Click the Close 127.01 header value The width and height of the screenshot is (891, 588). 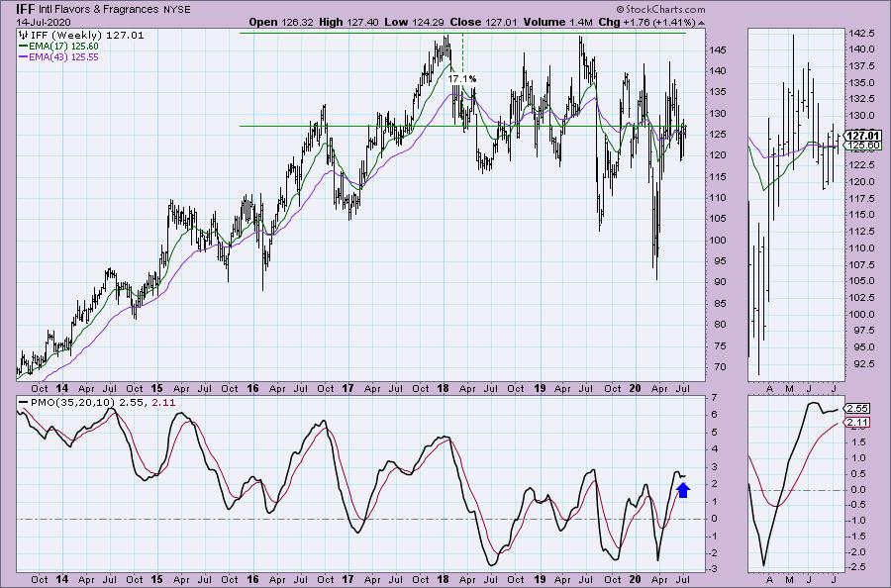click(x=501, y=22)
